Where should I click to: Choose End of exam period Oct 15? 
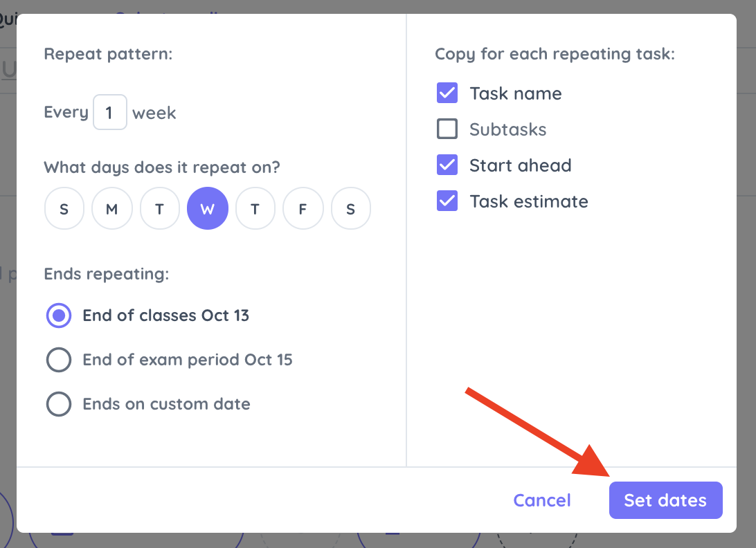point(59,360)
